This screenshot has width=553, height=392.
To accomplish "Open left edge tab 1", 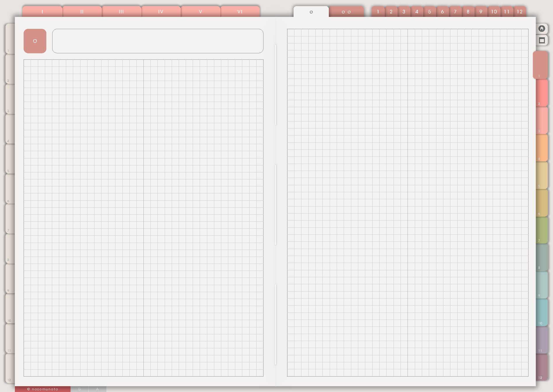I will click(10, 38).
